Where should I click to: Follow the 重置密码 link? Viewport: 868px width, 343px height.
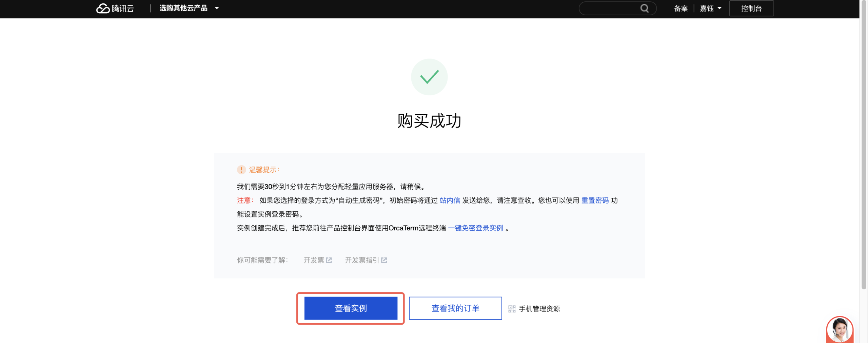[595, 201]
